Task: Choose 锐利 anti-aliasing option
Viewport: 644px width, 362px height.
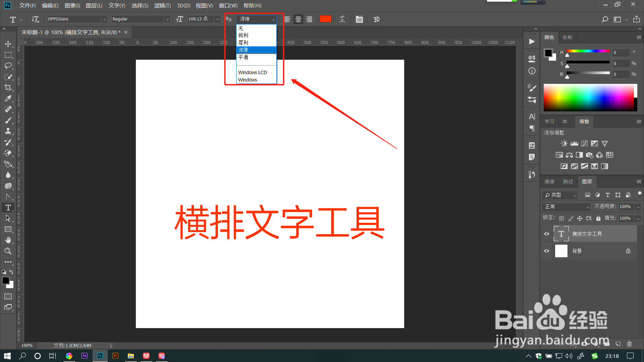Action: point(256,35)
